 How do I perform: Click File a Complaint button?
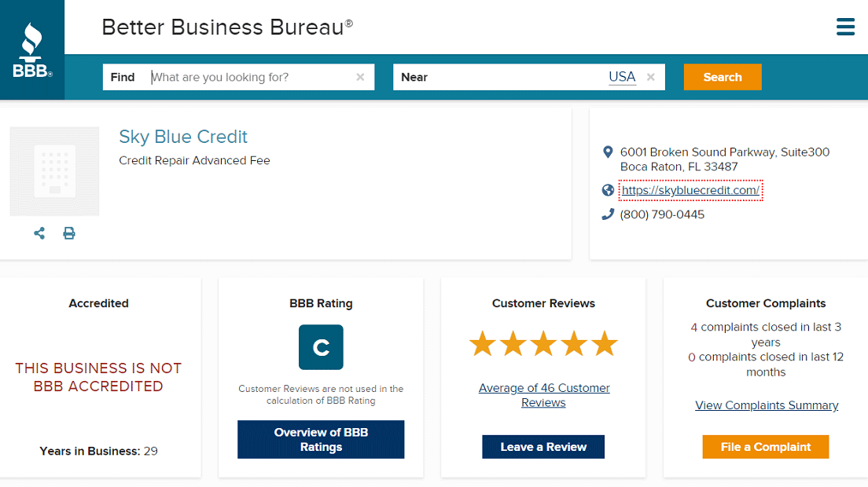pos(766,447)
